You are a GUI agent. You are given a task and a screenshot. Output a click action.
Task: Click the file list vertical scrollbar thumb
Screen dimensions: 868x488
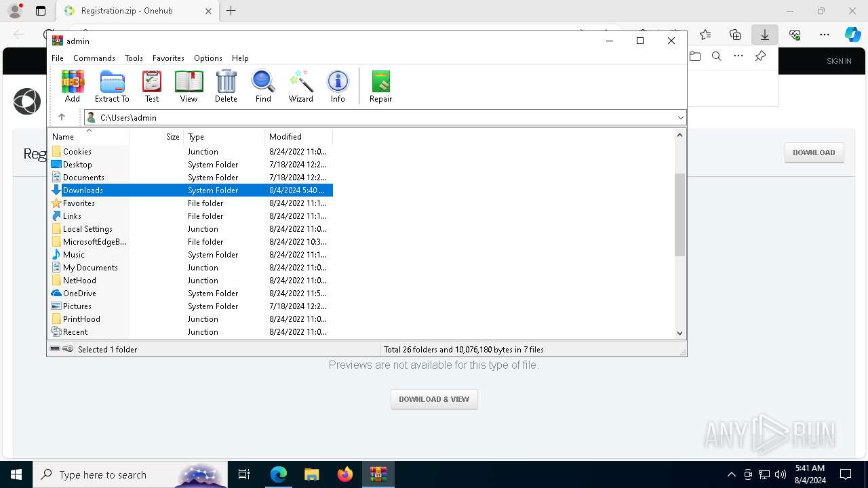679,214
